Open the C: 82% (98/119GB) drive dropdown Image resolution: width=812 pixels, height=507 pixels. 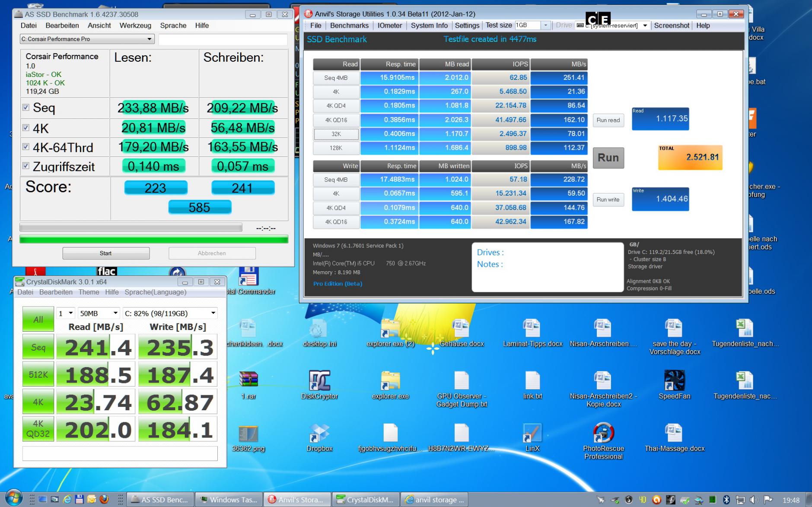click(x=170, y=313)
